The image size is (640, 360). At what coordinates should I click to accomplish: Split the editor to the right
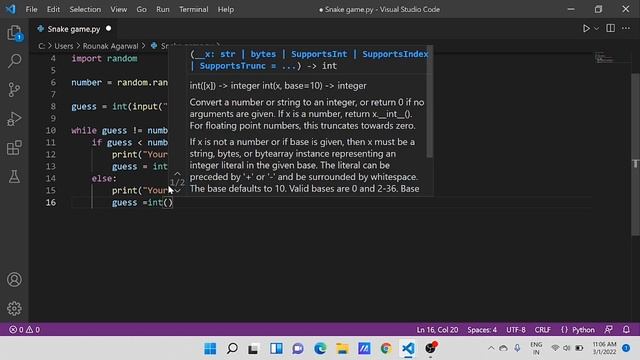pyautogui.click(x=611, y=28)
